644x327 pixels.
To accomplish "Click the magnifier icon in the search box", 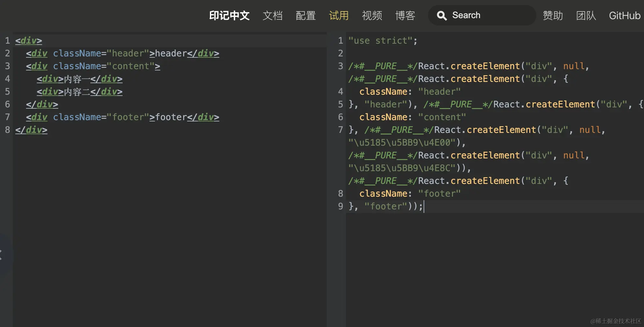I will [x=442, y=15].
